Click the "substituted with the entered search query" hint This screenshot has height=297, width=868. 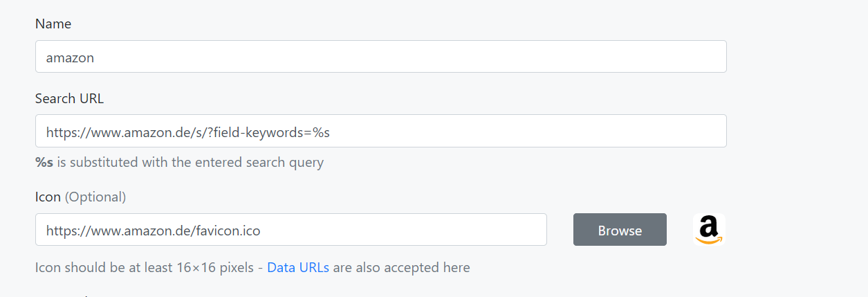pyautogui.click(x=197, y=163)
